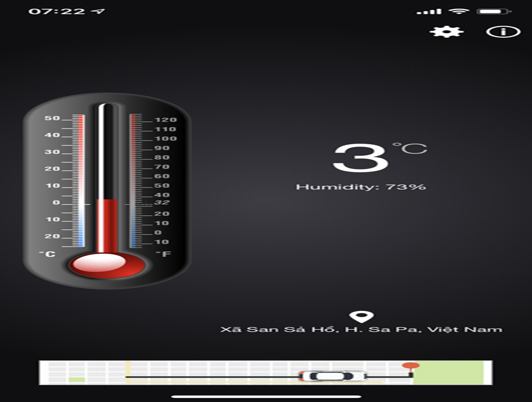Tap the Humidity: 73% text
The image size is (532, 402).
(361, 187)
